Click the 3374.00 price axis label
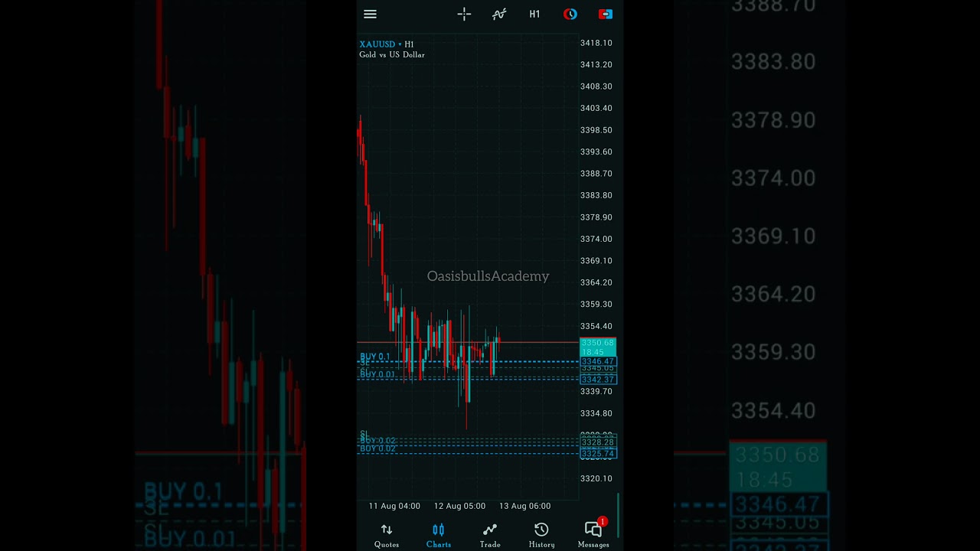 pos(596,240)
